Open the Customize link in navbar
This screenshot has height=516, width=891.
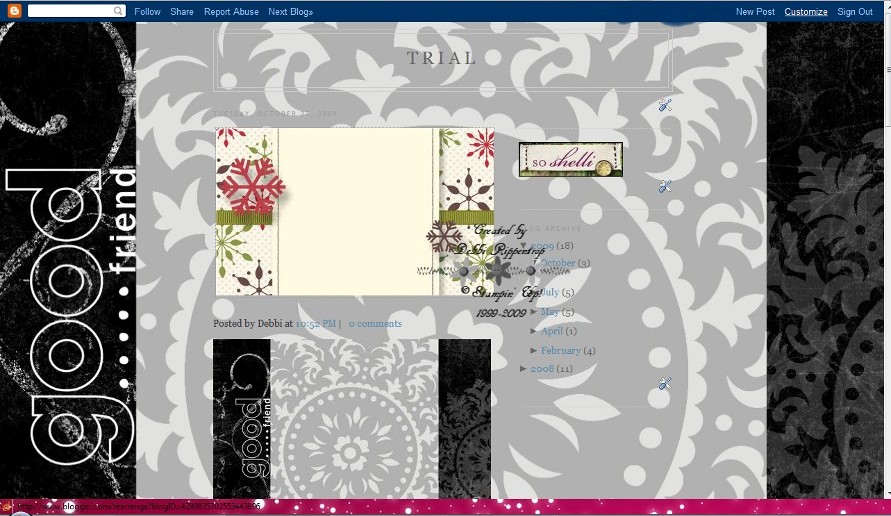(x=806, y=11)
